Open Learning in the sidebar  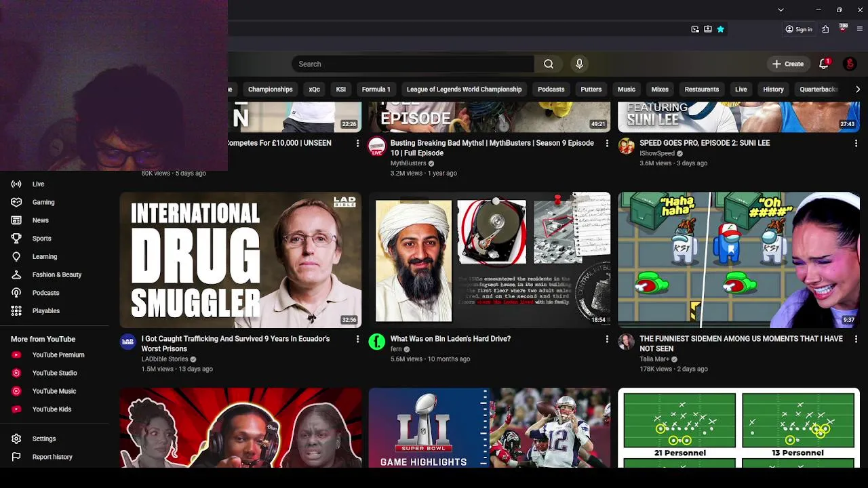pyautogui.click(x=44, y=256)
